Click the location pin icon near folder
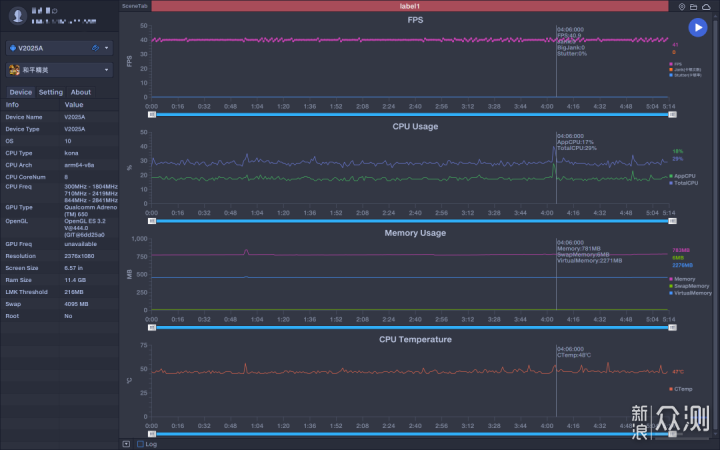The image size is (720, 450). click(x=682, y=6)
